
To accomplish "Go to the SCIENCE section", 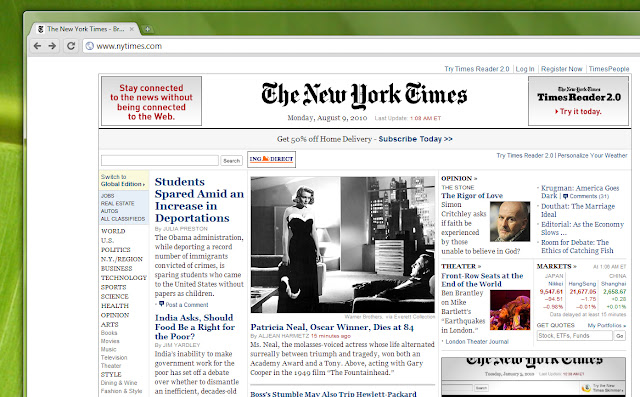I will click(115, 297).
